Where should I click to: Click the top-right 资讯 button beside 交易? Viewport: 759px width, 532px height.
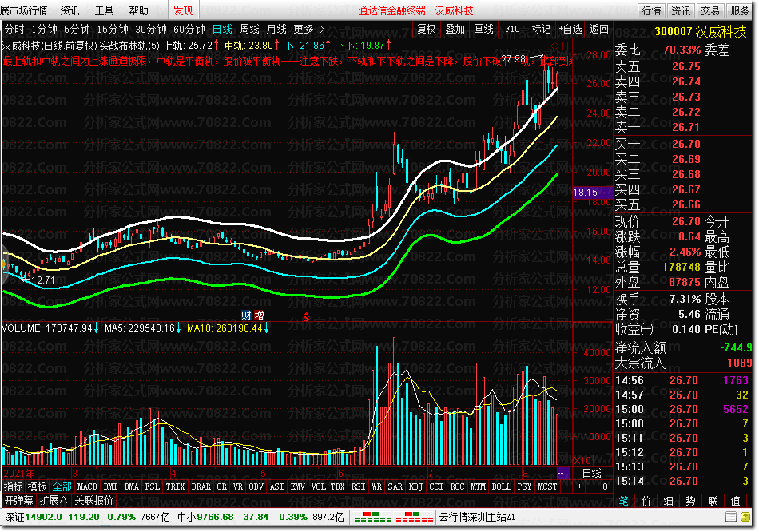681,10
